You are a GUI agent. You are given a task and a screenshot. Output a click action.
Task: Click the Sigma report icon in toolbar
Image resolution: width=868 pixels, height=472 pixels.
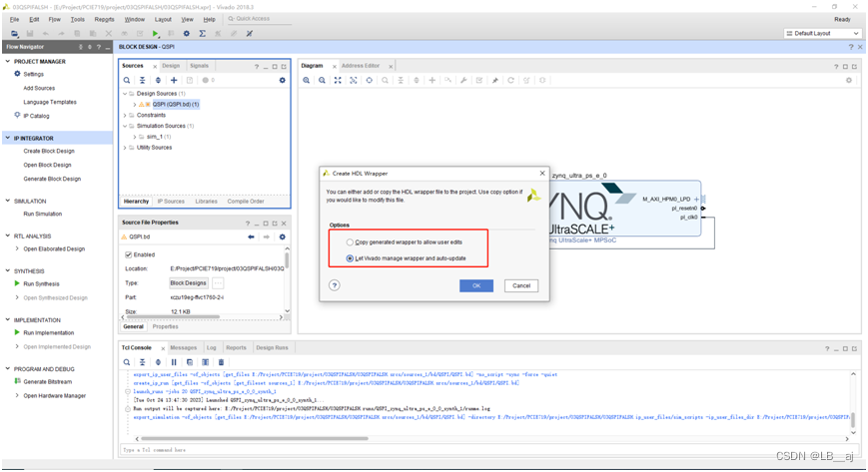tap(202, 34)
